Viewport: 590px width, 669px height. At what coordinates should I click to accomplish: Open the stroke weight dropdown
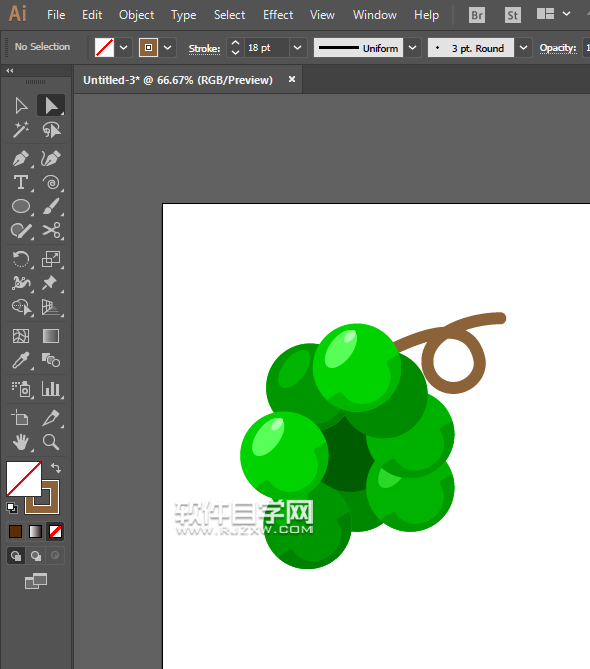pyautogui.click(x=298, y=48)
